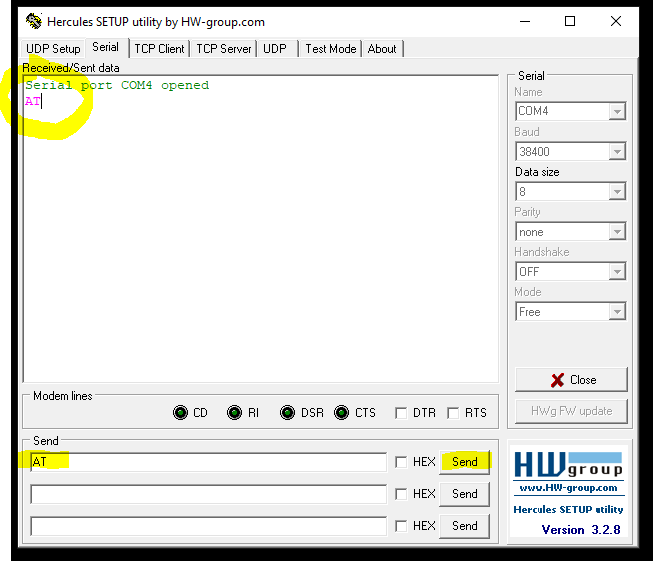Enable HEX for the second send line
Viewport: 653px width, 561px height.
click(401, 494)
